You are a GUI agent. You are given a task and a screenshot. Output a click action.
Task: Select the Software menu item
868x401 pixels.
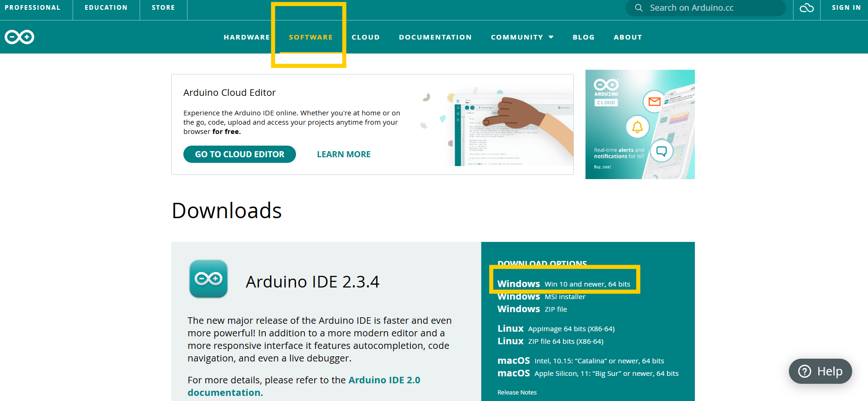[x=311, y=37]
